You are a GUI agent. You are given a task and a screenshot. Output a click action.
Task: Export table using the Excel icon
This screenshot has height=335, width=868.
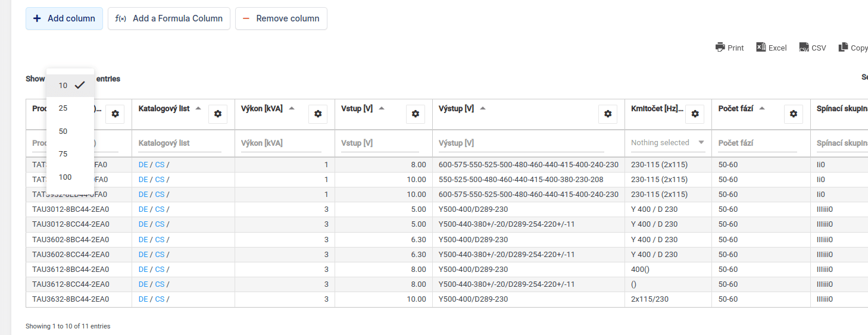771,48
